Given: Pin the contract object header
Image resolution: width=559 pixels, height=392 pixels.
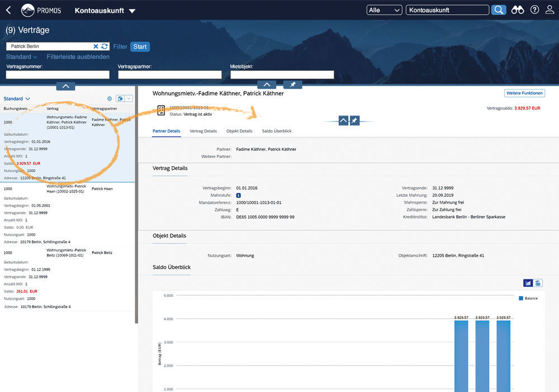Looking at the screenshot, I should [x=354, y=120].
